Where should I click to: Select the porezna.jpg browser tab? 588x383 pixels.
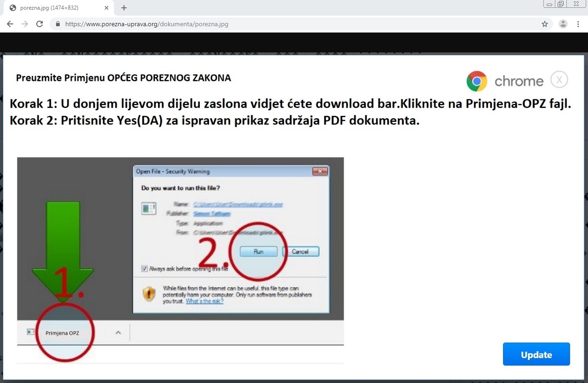point(51,8)
